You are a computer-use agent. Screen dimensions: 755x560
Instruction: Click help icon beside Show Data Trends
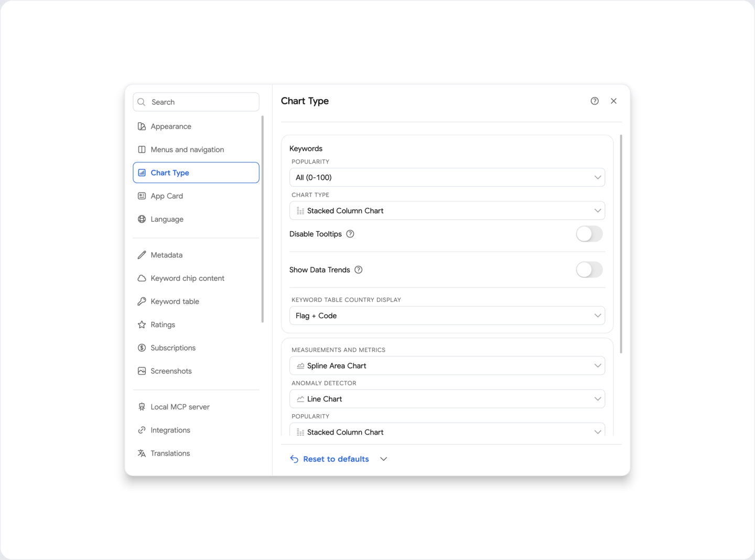(x=359, y=270)
